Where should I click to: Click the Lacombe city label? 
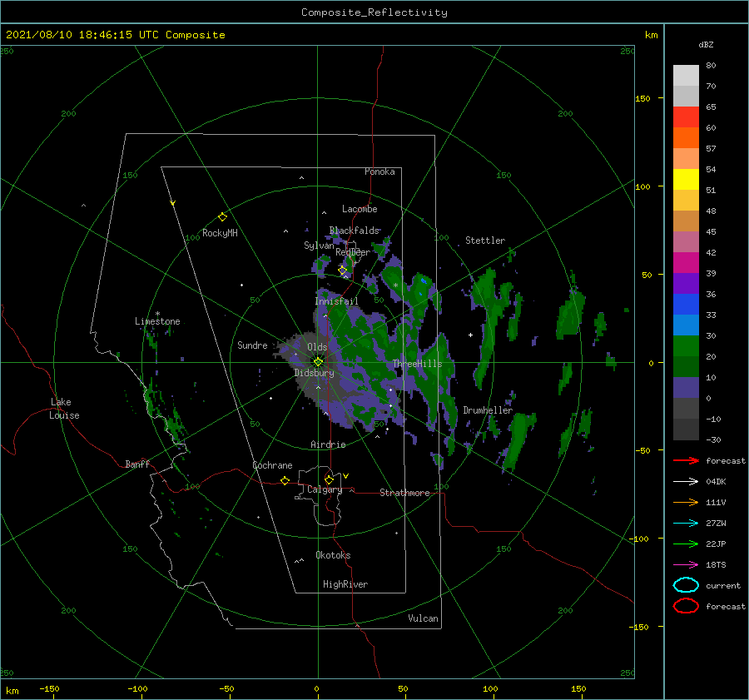[360, 209]
